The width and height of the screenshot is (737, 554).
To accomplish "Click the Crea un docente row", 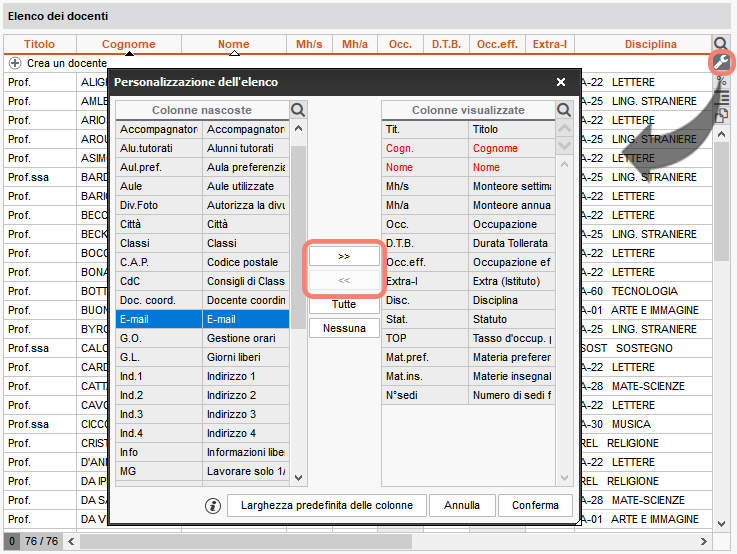I will [x=357, y=63].
